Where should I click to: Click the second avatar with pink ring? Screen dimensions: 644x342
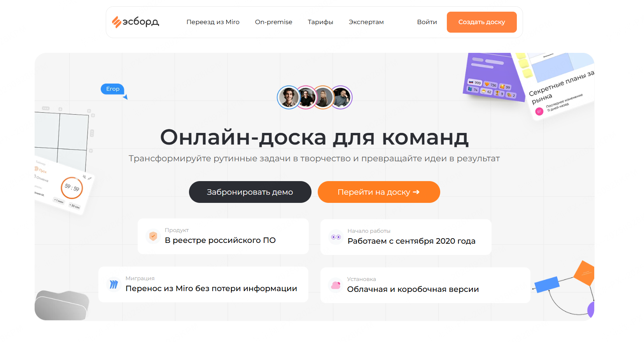click(x=307, y=98)
